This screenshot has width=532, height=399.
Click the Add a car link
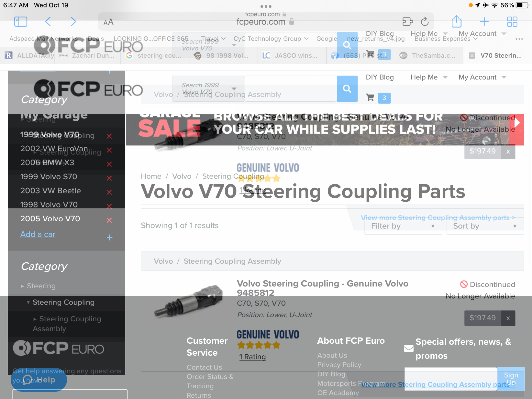pyautogui.click(x=38, y=234)
